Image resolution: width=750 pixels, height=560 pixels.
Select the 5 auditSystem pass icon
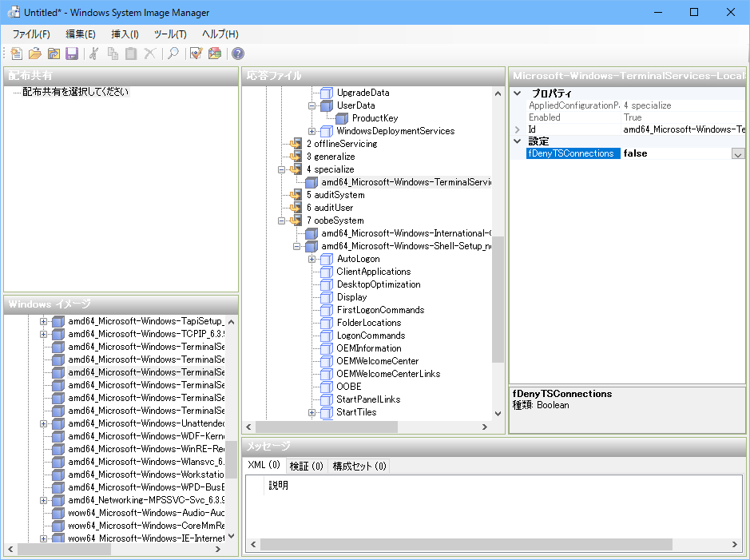(x=296, y=195)
